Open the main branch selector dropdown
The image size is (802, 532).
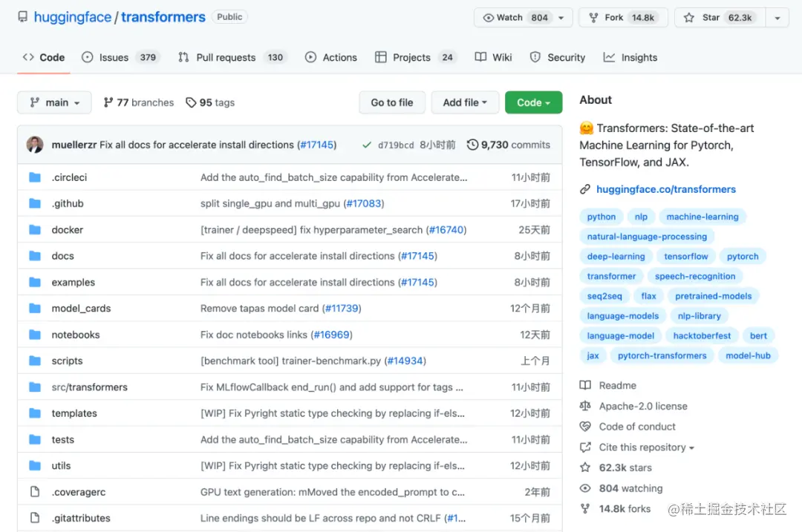pos(54,102)
